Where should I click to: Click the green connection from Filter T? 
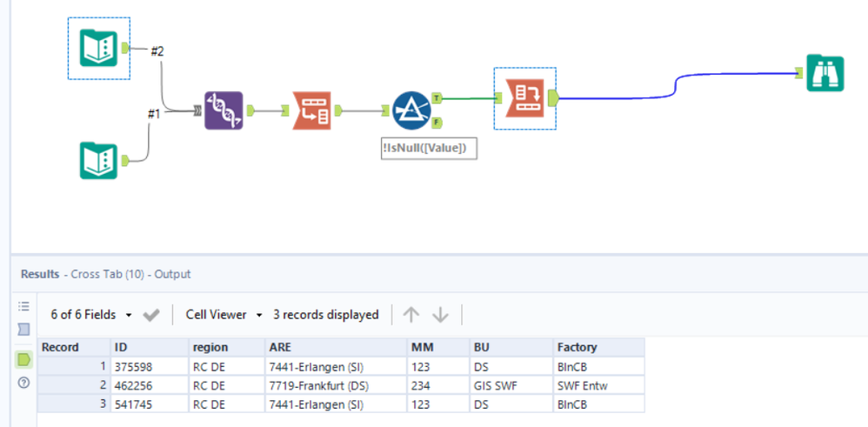(x=468, y=99)
